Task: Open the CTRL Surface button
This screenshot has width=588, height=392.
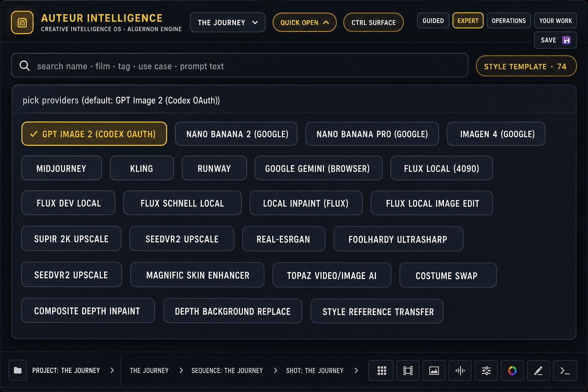Action: click(x=374, y=22)
